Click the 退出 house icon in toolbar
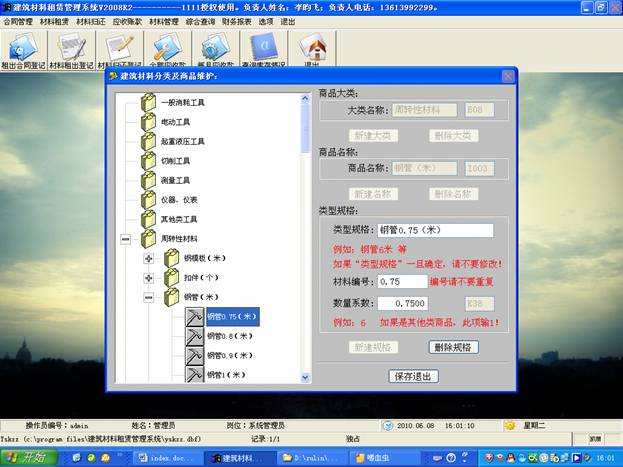Viewport: 623px width, 467px height. (312, 50)
